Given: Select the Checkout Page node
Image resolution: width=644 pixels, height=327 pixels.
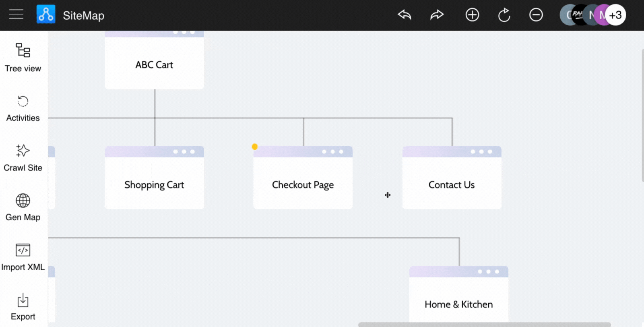Looking at the screenshot, I should 303,178.
